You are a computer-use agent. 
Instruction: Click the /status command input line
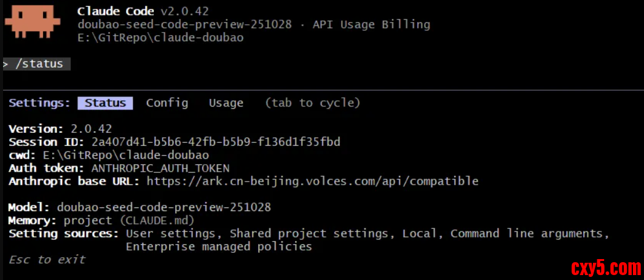click(x=37, y=64)
